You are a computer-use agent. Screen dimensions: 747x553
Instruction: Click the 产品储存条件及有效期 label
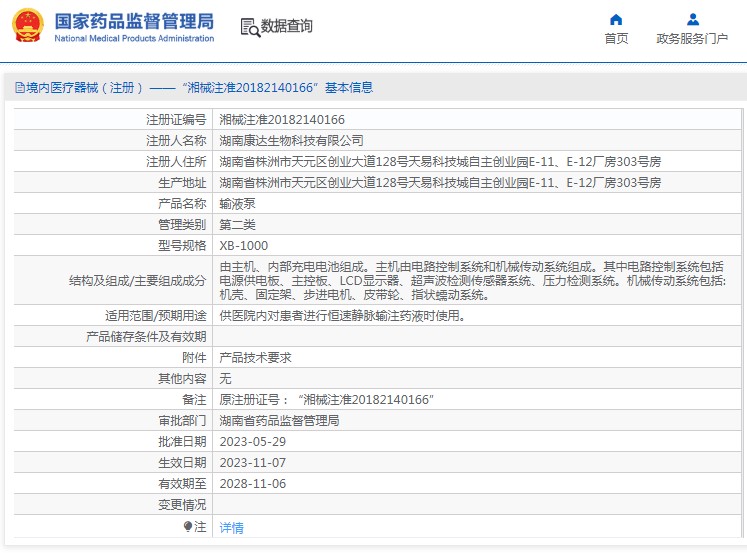pos(146,337)
